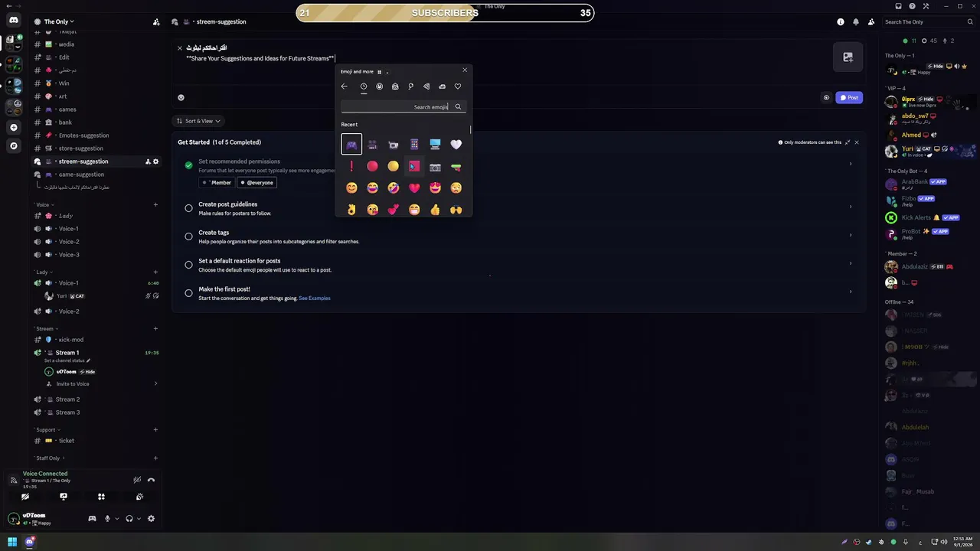The height and width of the screenshot is (551, 980).
Task: Open streem-suggestion channel settings gear
Action: pos(155,161)
